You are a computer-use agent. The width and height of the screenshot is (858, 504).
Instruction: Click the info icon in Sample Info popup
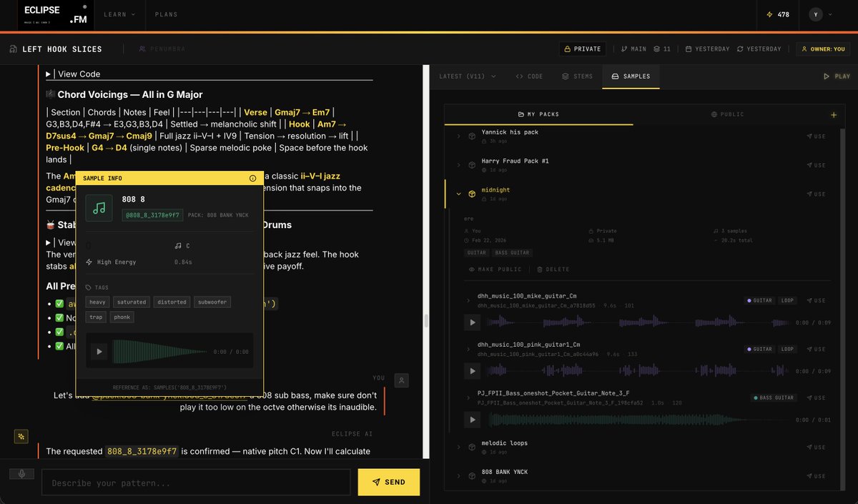[252, 178]
